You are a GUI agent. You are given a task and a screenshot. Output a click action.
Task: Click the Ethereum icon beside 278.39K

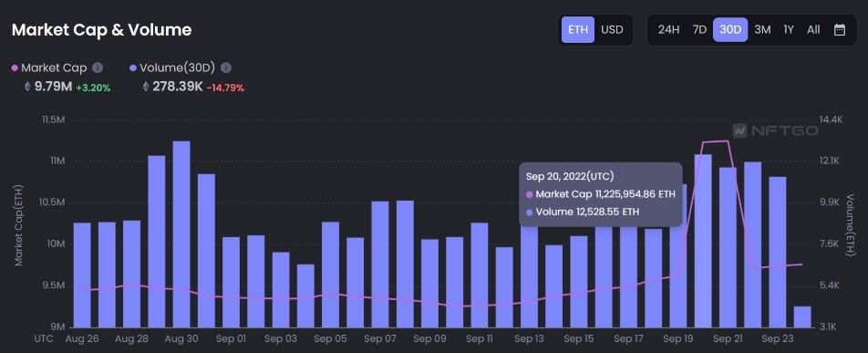146,87
